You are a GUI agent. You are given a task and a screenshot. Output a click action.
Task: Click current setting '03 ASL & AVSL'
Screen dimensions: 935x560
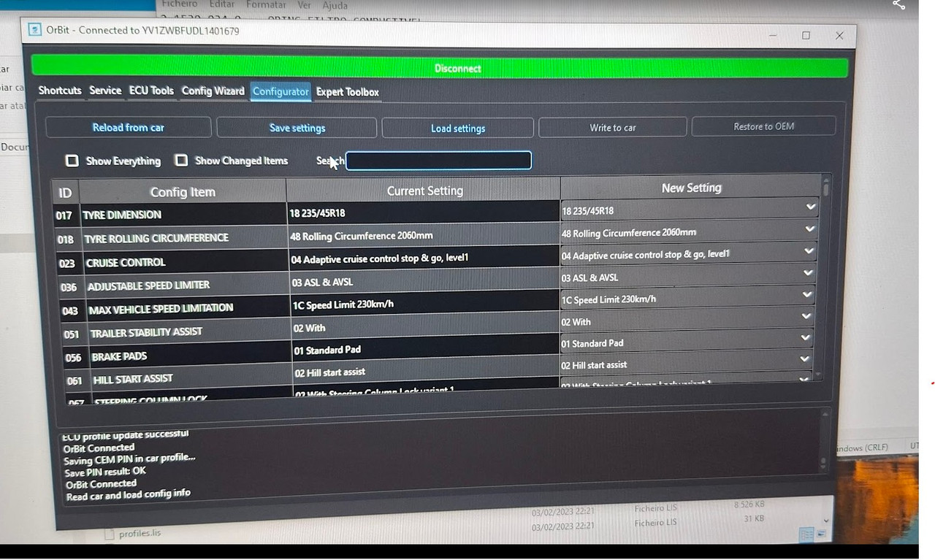(322, 282)
